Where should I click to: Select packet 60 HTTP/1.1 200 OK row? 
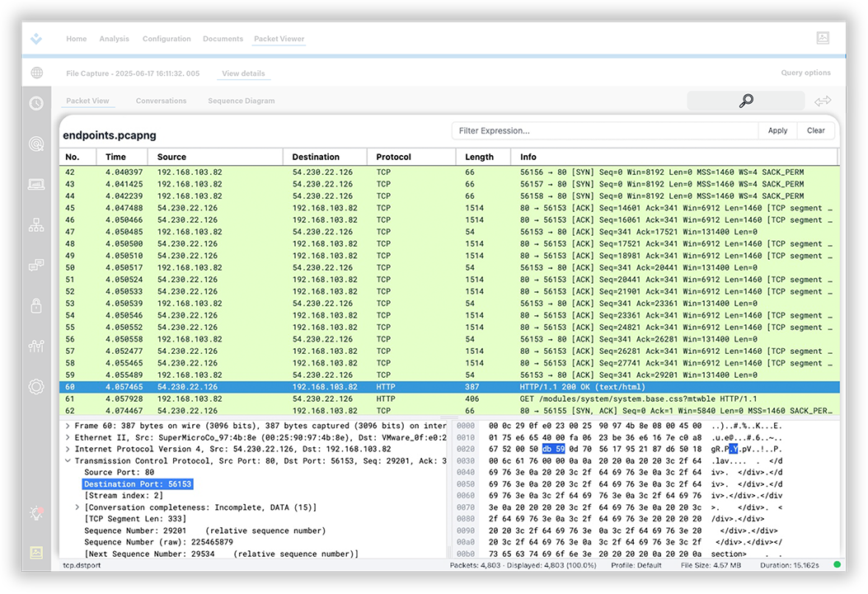(449, 387)
